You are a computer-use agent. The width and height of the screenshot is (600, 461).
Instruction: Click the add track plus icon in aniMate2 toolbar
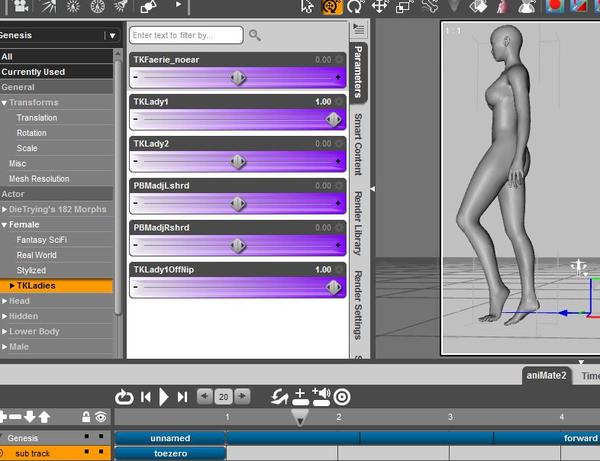[300, 397]
